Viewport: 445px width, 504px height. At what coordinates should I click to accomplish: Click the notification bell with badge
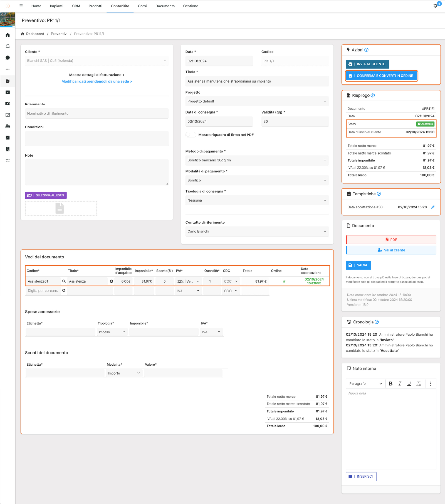coord(435,6)
